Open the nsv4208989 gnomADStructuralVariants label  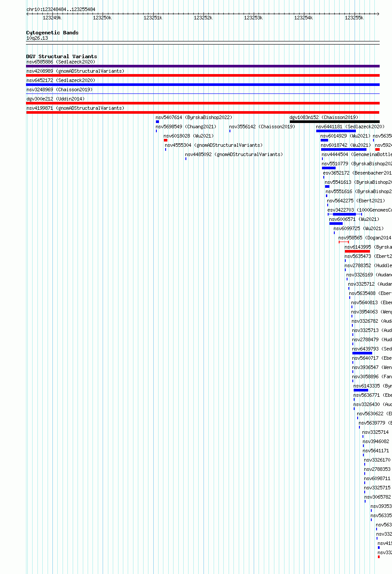[75, 71]
